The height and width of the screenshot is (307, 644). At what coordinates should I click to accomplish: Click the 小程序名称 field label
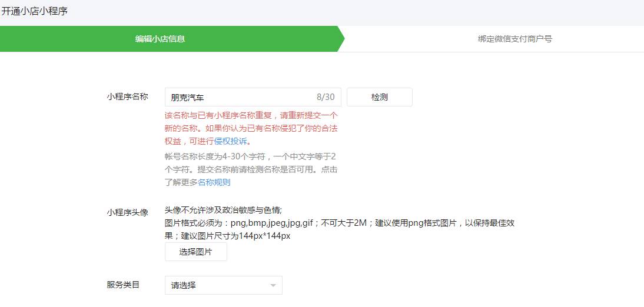(127, 97)
